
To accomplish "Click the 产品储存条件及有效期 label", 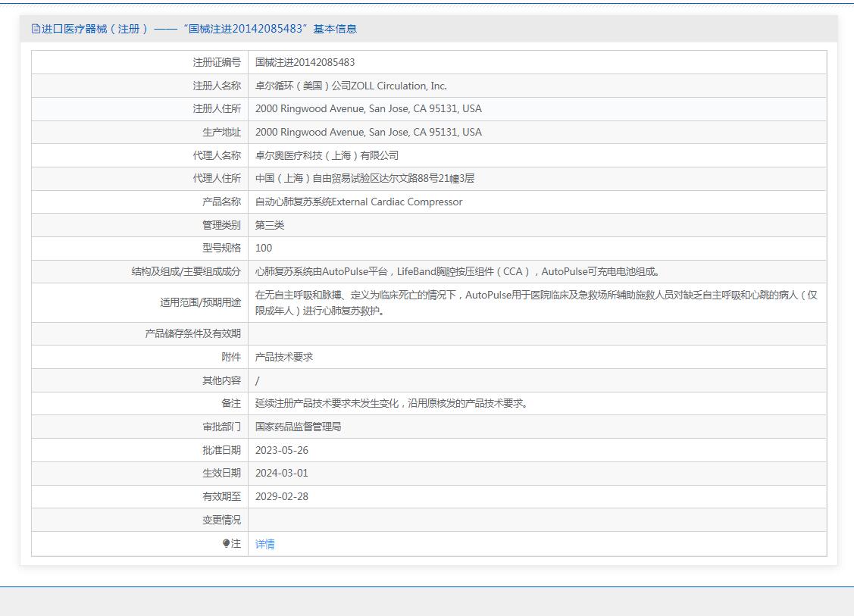I will click(x=192, y=333).
